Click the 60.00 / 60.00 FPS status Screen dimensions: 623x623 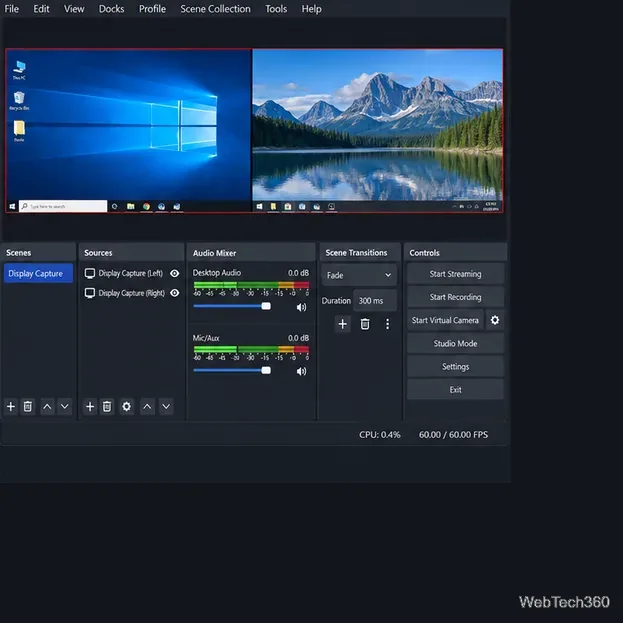pos(453,435)
